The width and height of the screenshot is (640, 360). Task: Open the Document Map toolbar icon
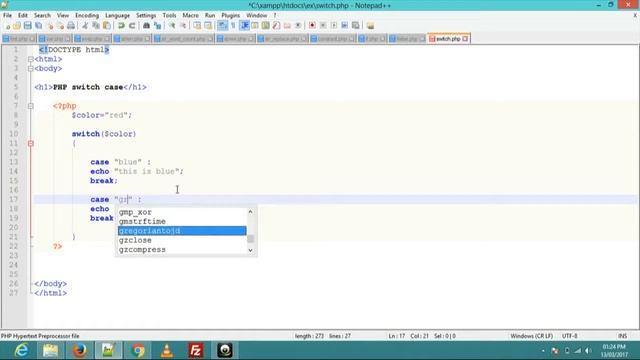pos(265,26)
